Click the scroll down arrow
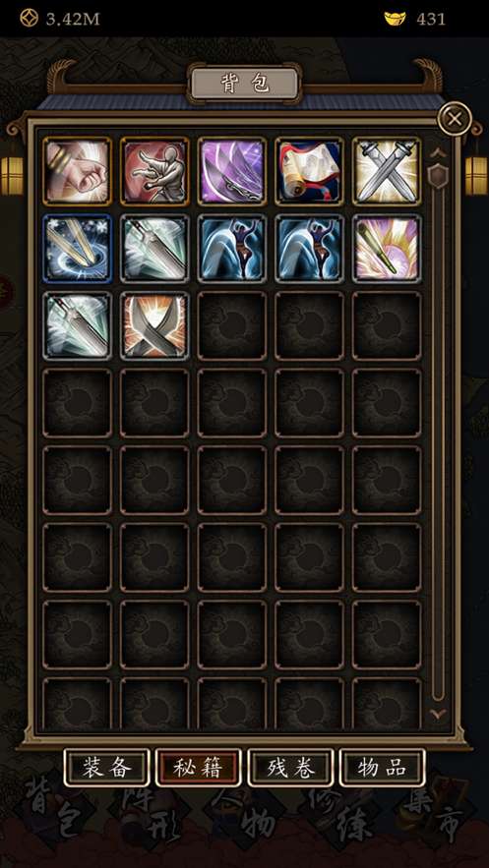This screenshot has height=868, width=489. [x=438, y=715]
